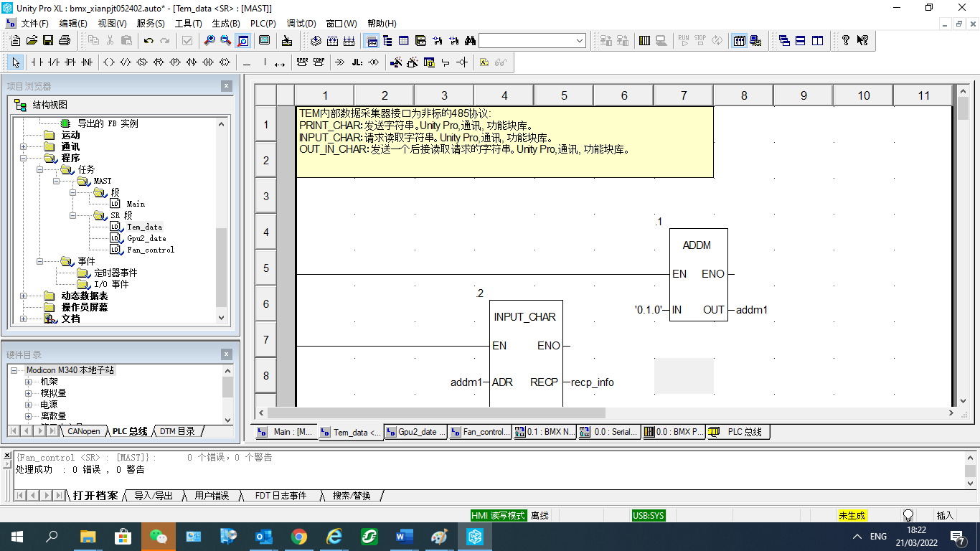This screenshot has height=551, width=980.
Task: Select the ADDM function block
Action: pyautogui.click(x=698, y=275)
